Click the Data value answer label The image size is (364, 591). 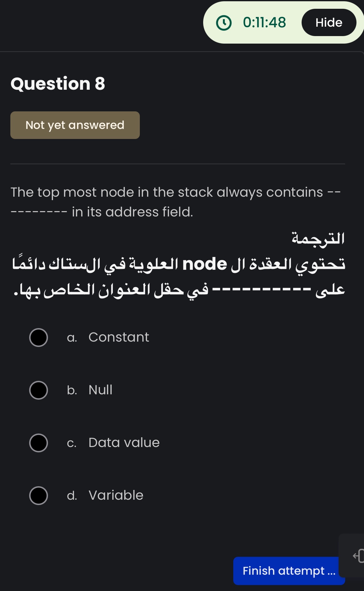124,443
